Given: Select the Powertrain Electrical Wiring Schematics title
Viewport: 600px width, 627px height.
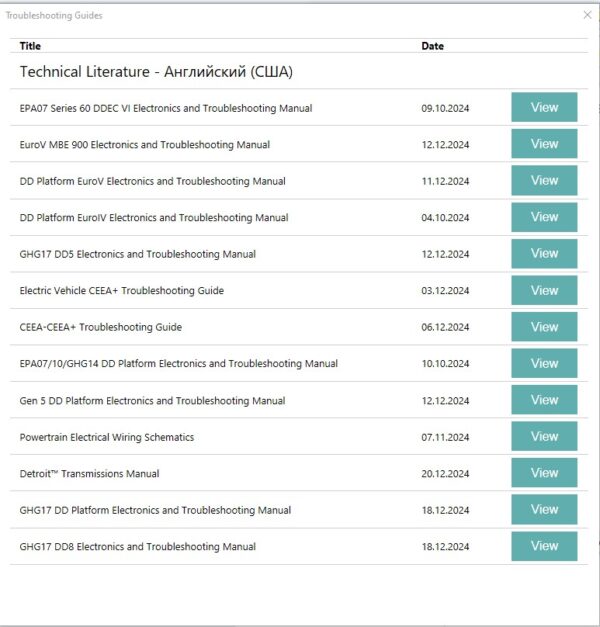Looking at the screenshot, I should 107,437.
